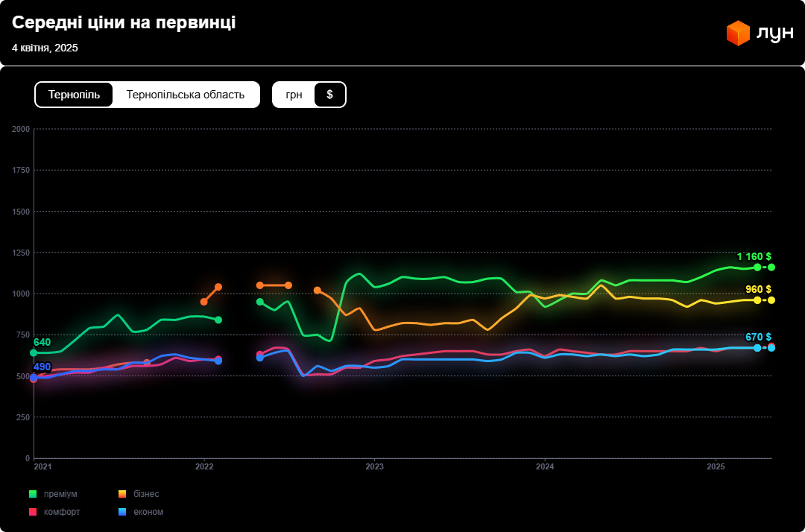Image resolution: width=805 pixels, height=532 pixels.
Task: Click the 2025 x-axis year label
Action: point(716,467)
